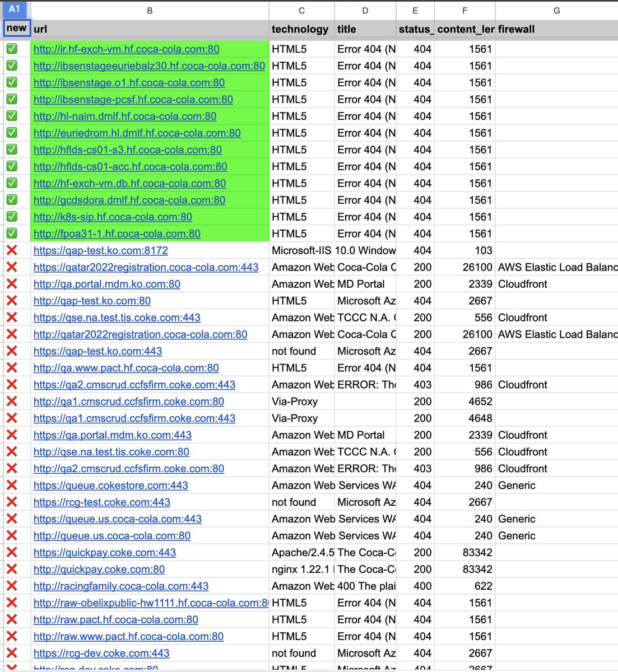
Task: Click check mark beside hflds-cs01-acc URL
Action: pos(11,166)
